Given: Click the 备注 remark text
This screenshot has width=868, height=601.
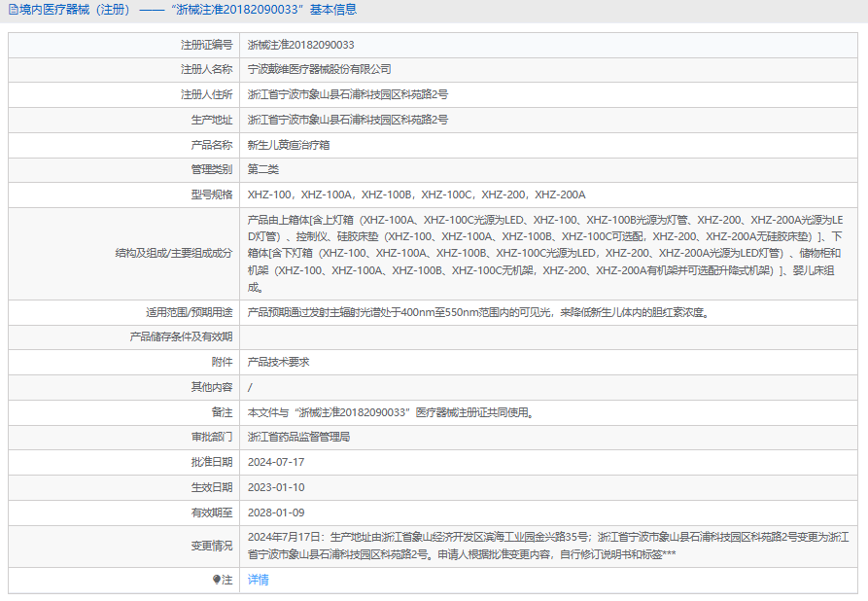Looking at the screenshot, I should [x=390, y=412].
